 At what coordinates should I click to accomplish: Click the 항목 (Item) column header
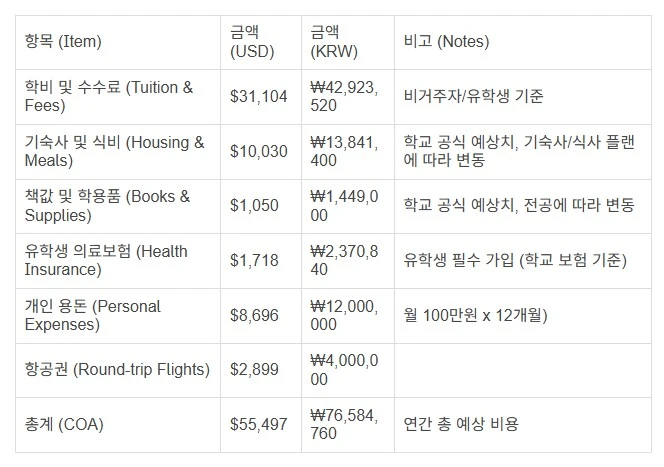118,42
